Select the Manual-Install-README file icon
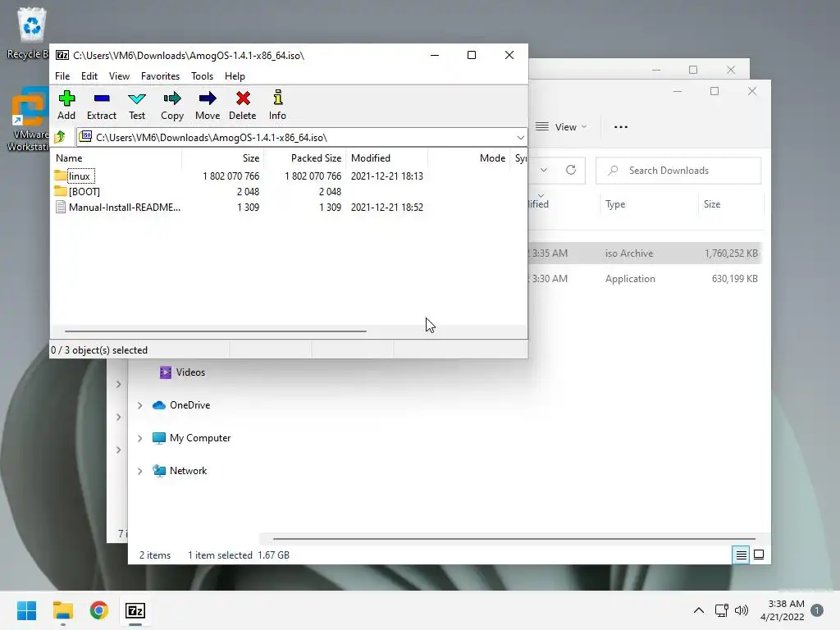 click(x=61, y=208)
